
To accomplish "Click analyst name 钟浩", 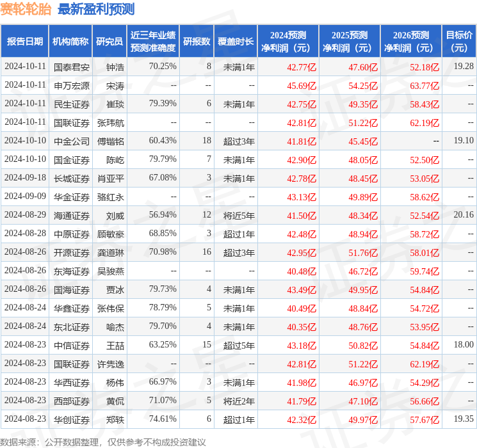I will pos(115,67).
